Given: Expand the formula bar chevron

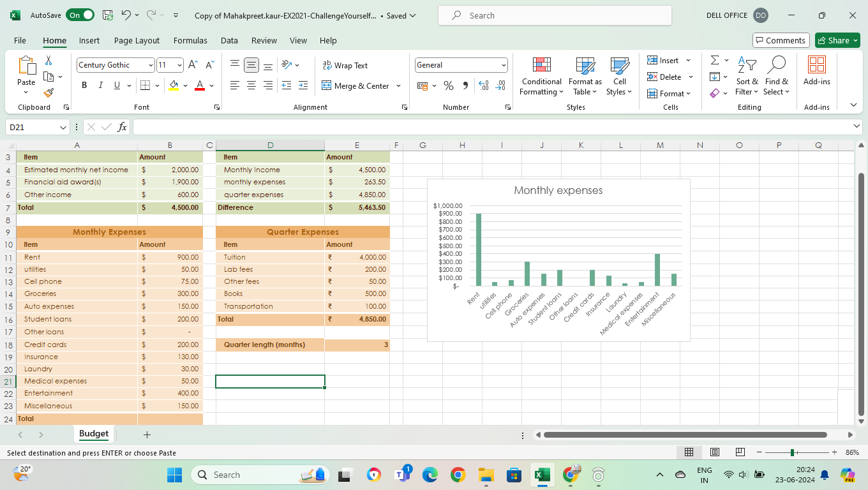Looking at the screenshot, I should 857,126.
